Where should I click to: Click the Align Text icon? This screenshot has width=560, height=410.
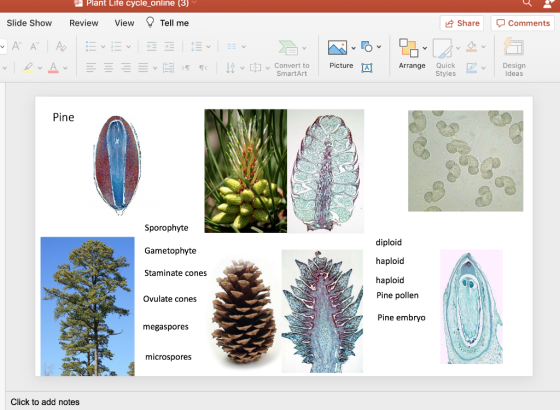pos(255,68)
